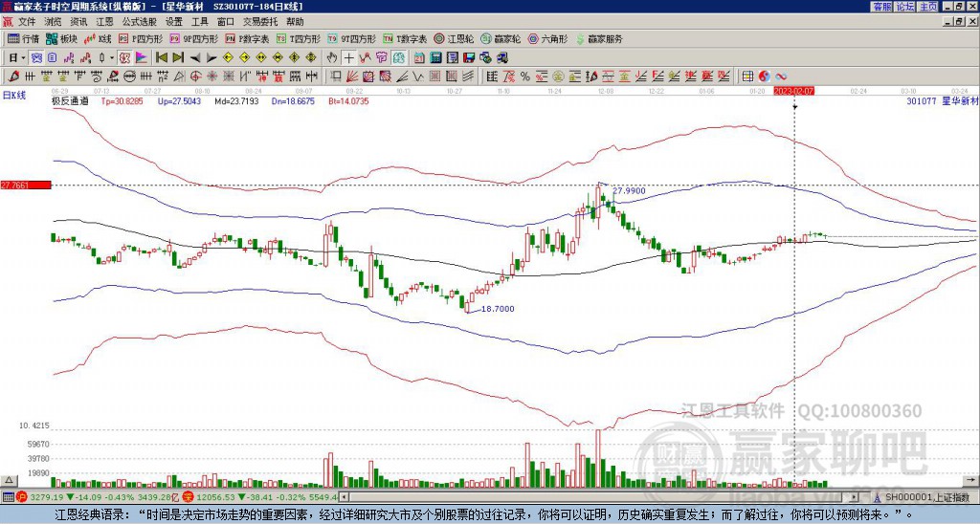980x524 pixels.
Task: Expand the candlestick style dropdown arrow
Action: click(112, 57)
